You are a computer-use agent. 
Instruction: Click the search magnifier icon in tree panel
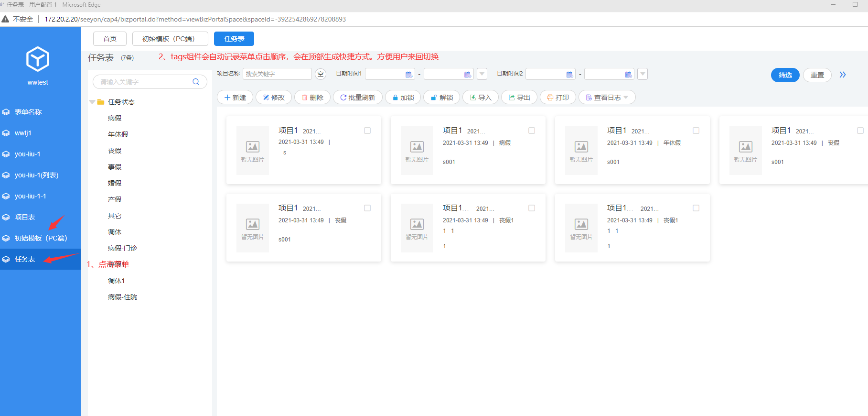click(x=196, y=82)
